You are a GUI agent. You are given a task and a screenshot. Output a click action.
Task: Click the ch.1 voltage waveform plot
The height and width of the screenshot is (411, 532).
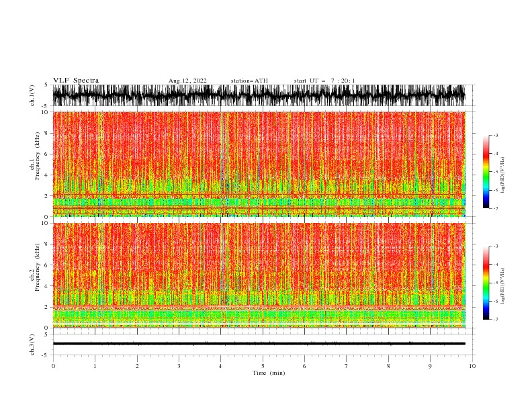[x=259, y=95]
